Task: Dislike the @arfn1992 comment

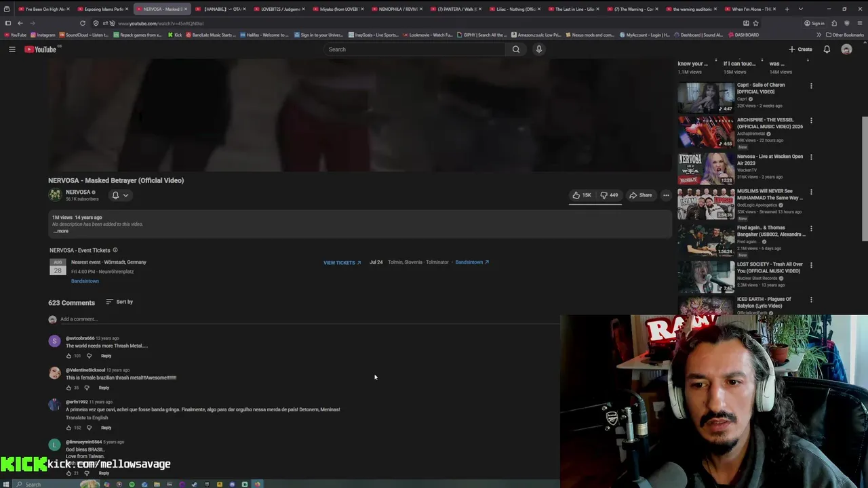Action: [89, 428]
